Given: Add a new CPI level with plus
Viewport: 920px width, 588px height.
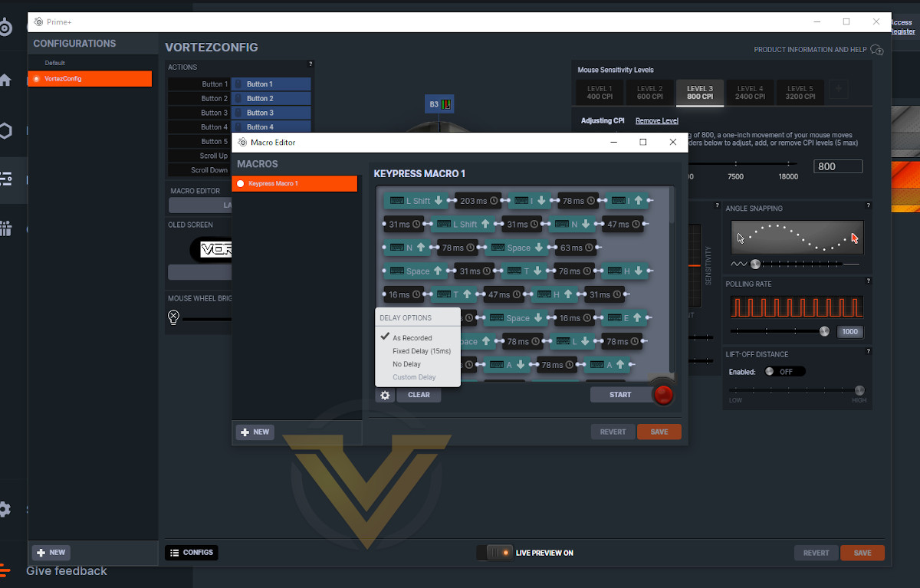Looking at the screenshot, I should [839, 90].
